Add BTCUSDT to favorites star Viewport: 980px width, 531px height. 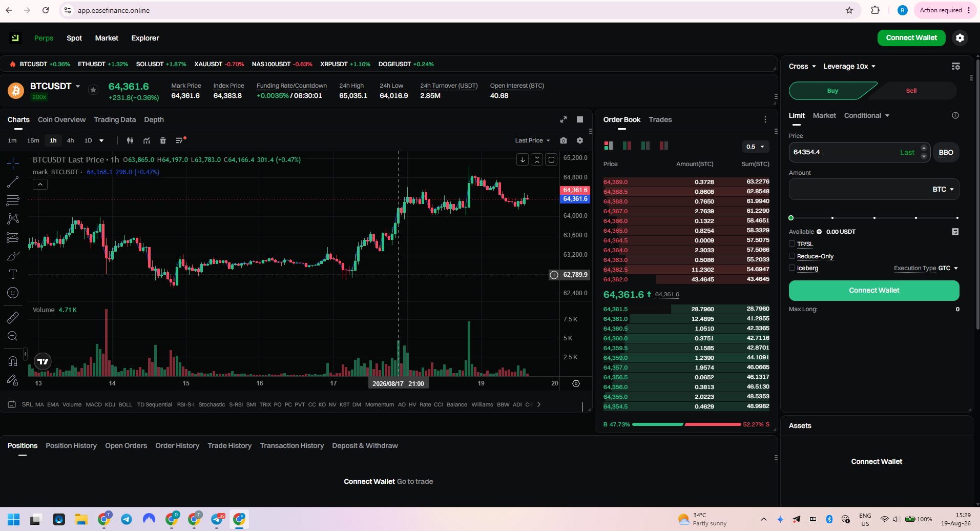93,90
